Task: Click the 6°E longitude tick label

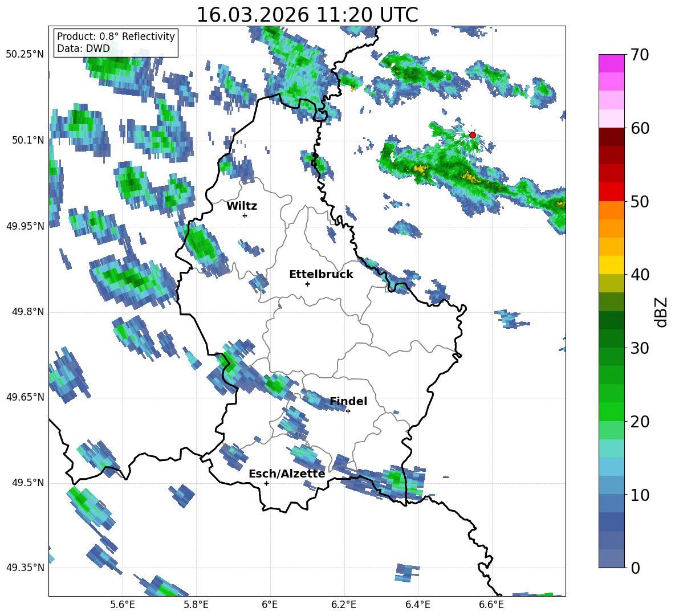Action: [x=270, y=605]
